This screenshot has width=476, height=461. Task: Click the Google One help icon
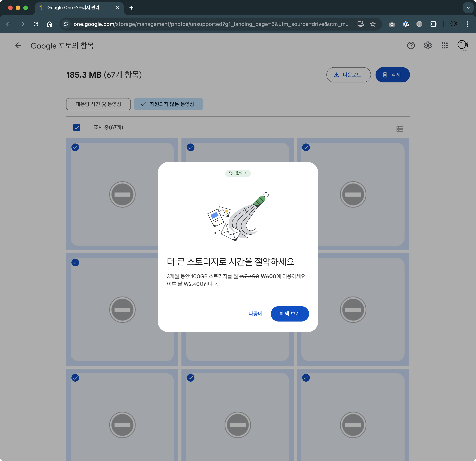tap(411, 45)
